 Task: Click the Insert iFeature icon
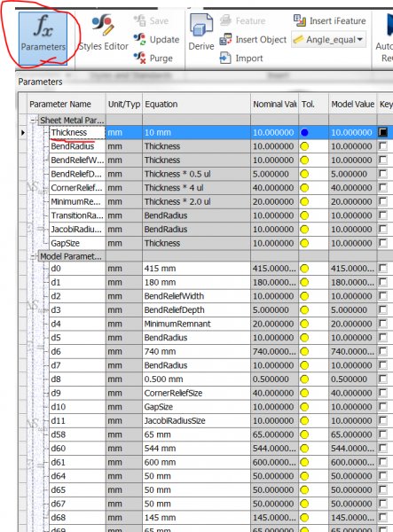coord(300,20)
